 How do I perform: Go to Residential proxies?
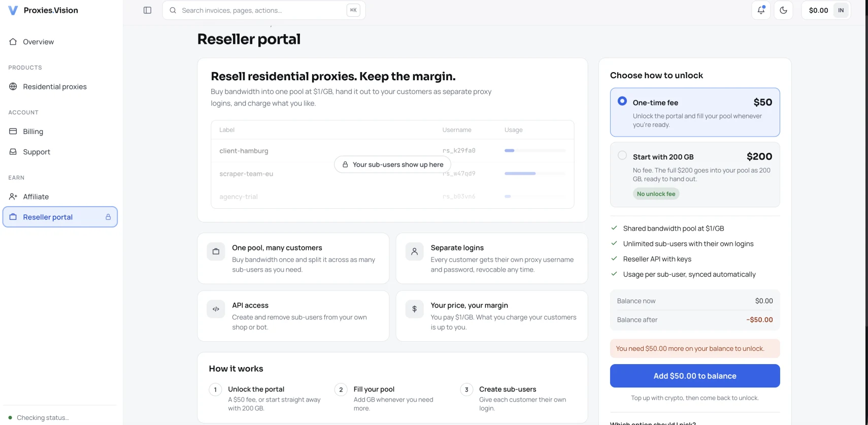tap(60, 87)
